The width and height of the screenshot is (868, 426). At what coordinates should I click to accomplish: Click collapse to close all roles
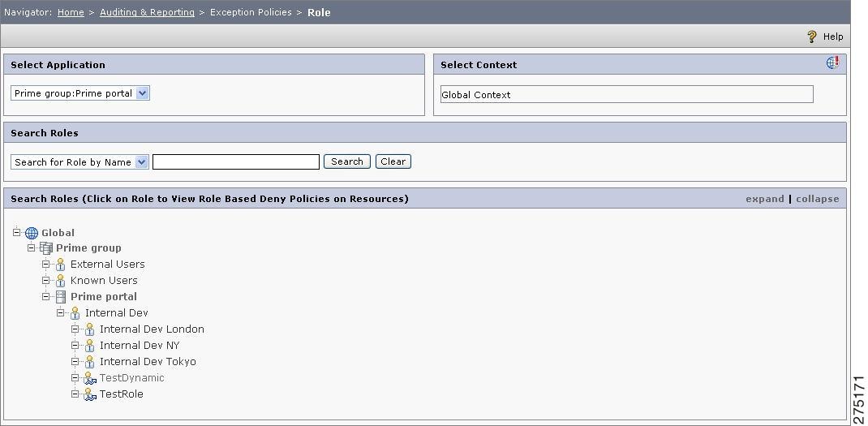[818, 199]
